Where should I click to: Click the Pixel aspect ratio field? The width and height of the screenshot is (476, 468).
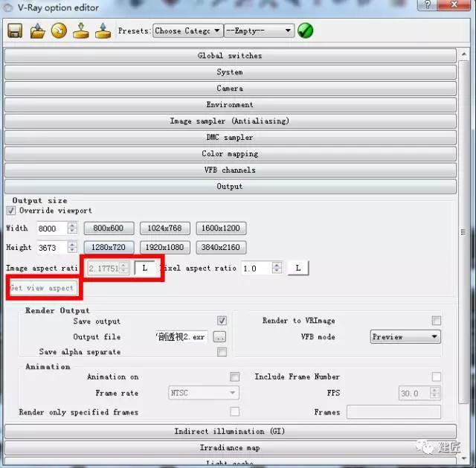point(257,268)
